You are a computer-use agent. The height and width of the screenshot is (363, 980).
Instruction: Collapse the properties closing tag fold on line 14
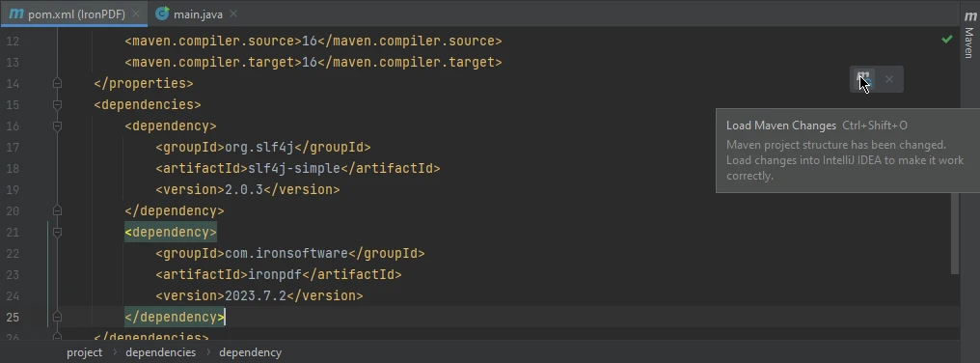(x=58, y=83)
